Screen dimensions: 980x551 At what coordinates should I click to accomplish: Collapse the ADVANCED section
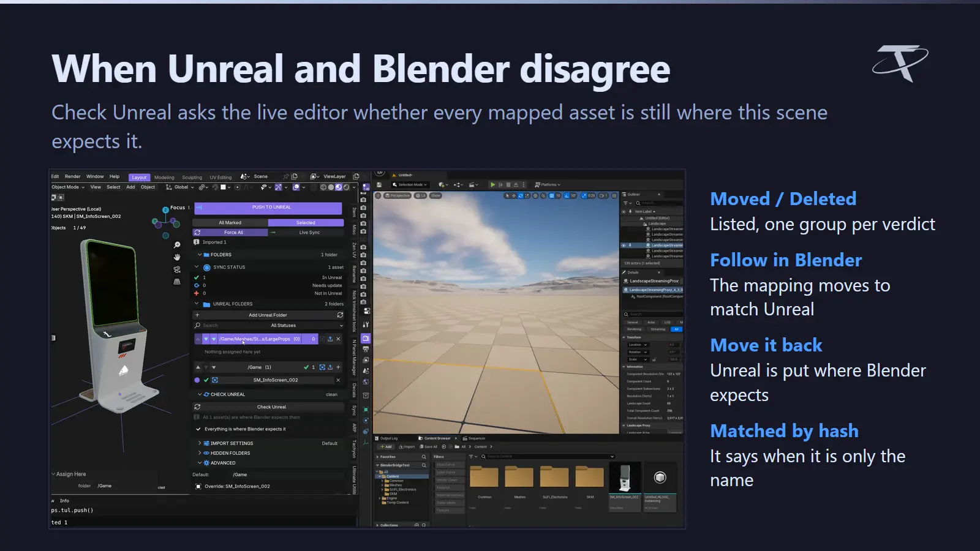(x=200, y=463)
